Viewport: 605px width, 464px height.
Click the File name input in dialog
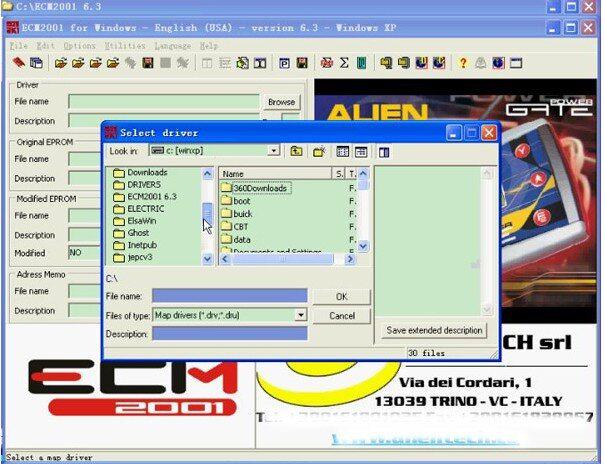(x=230, y=296)
